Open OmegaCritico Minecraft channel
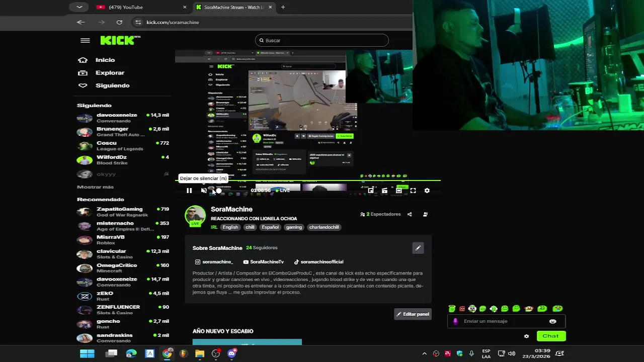Viewport: 644px width, 362px height. [x=123, y=268]
